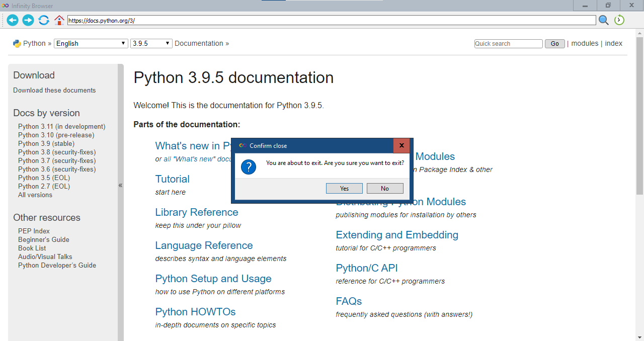Click the magnifier search icon in toolbar
The image size is (644, 341).
[604, 20]
